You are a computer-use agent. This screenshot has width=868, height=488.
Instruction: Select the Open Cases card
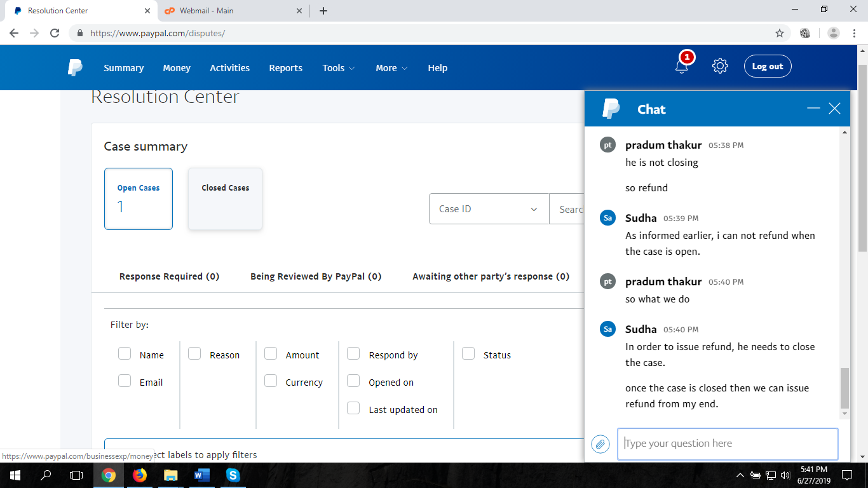coord(139,199)
